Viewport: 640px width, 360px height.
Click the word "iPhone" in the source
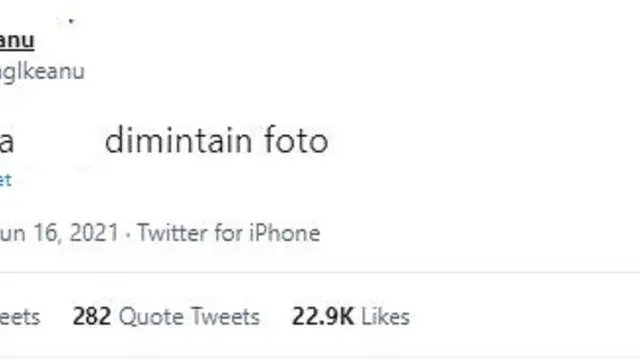click(x=285, y=233)
